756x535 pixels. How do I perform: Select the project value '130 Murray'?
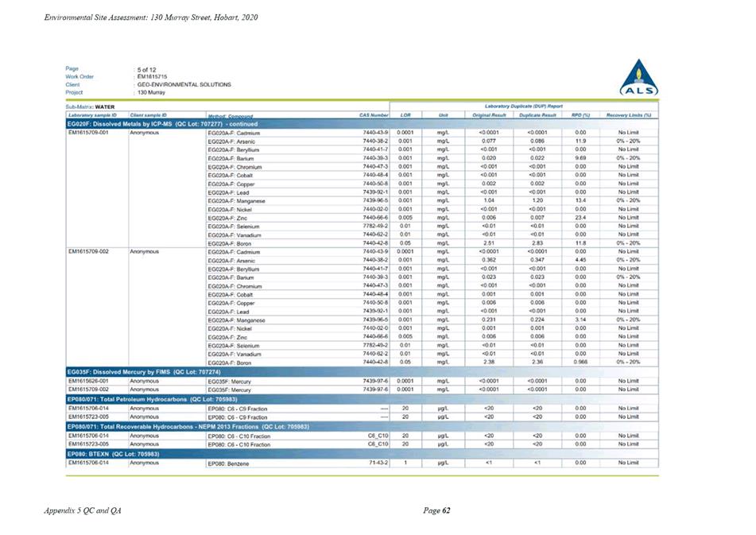151,92
